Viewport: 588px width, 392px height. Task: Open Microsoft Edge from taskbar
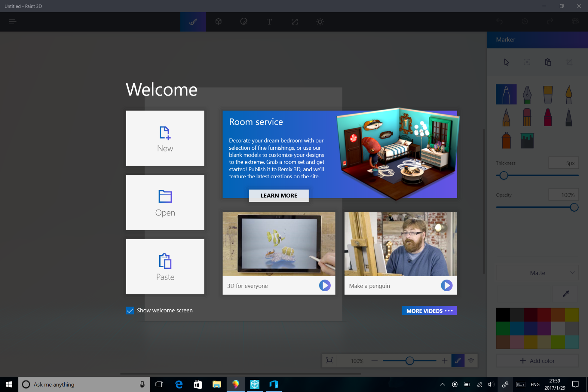click(179, 384)
